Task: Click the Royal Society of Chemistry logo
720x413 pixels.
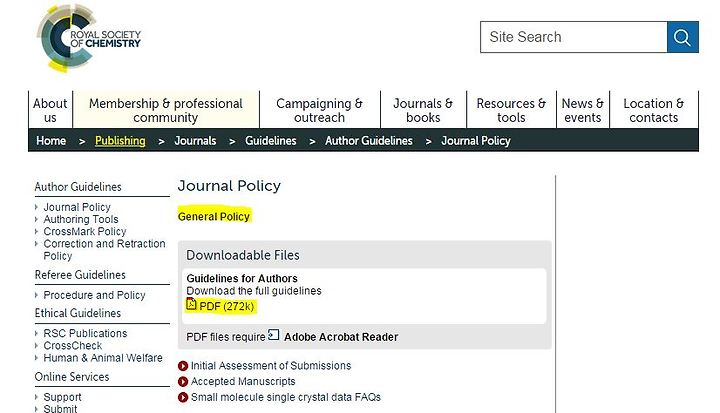Action: (89, 38)
